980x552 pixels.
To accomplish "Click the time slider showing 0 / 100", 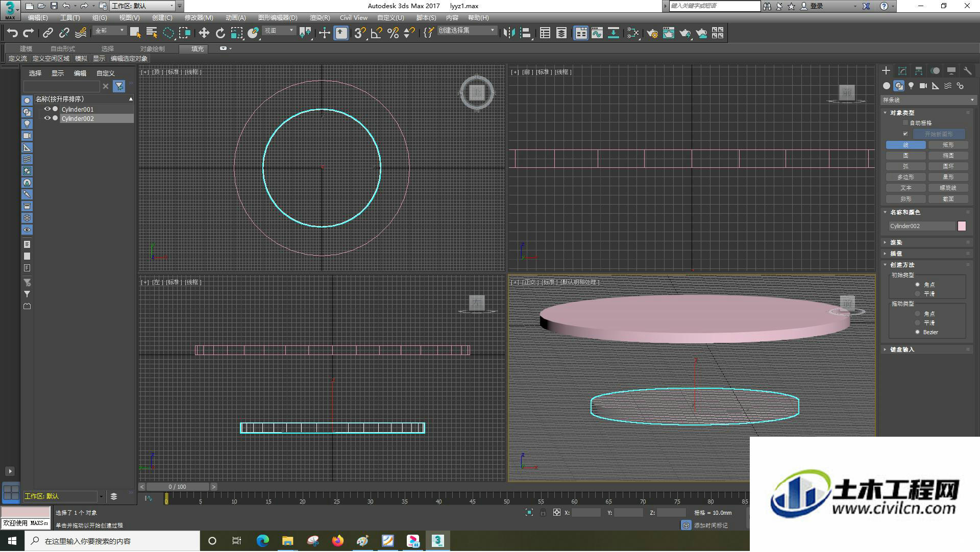I will [x=178, y=487].
